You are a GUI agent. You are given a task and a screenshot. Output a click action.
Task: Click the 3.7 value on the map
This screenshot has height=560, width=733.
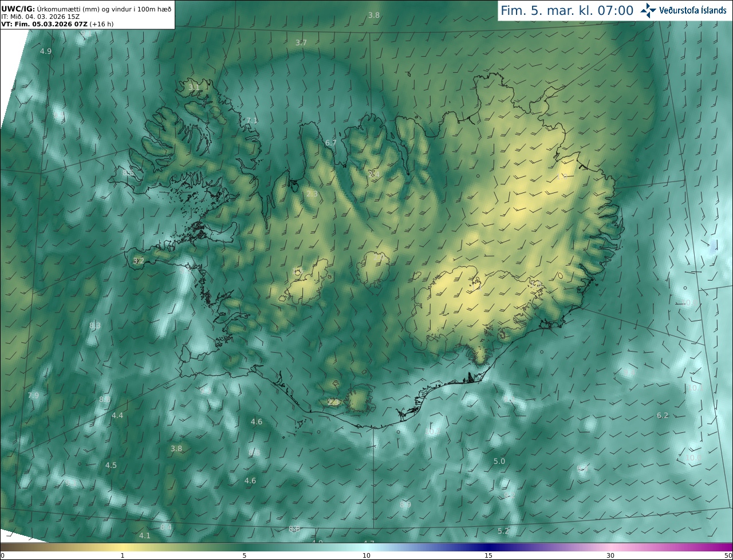(301, 42)
